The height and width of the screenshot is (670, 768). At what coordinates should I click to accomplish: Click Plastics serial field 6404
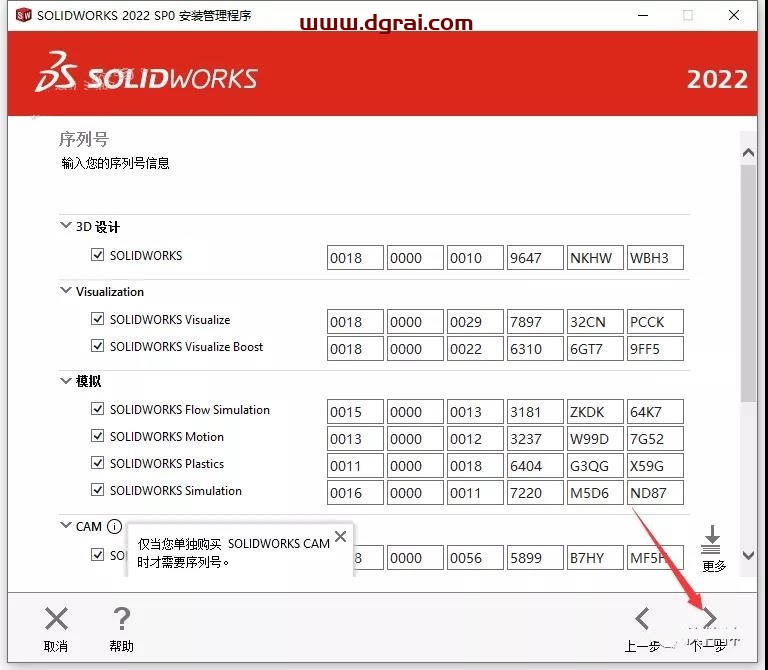click(x=535, y=466)
